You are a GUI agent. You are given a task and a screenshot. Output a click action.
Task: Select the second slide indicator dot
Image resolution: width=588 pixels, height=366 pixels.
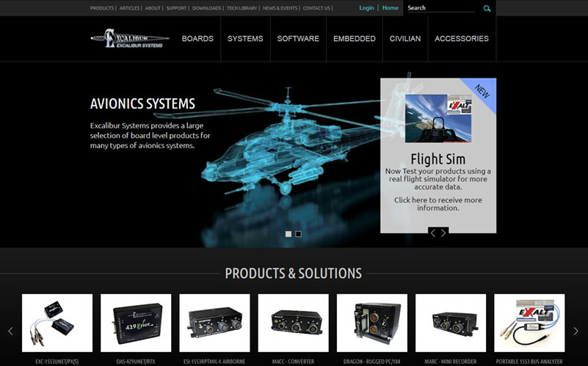point(298,234)
